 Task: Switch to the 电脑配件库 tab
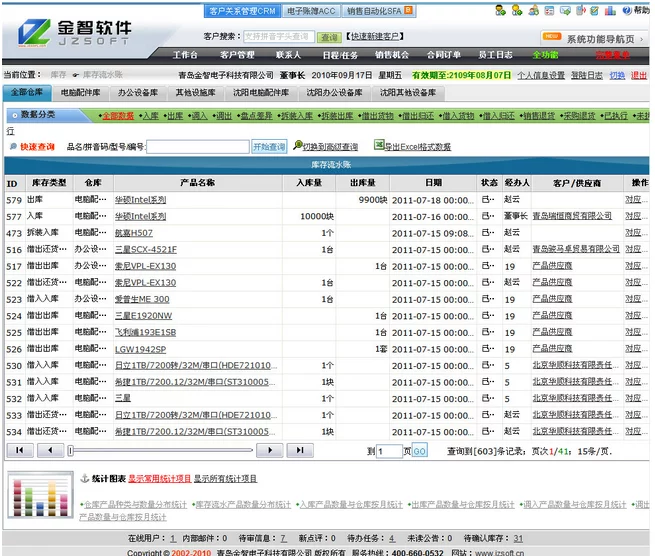(x=84, y=92)
